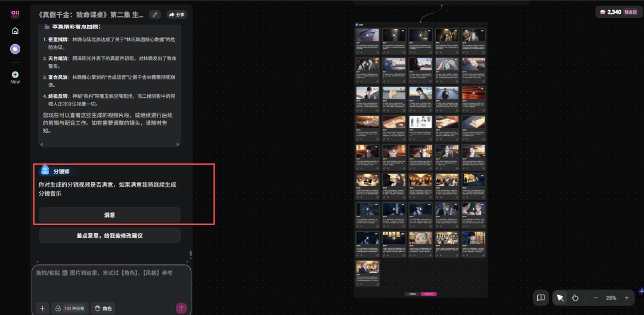The width and height of the screenshot is (644, 315).
Task: Go to the home page icon
Action: (x=15, y=31)
